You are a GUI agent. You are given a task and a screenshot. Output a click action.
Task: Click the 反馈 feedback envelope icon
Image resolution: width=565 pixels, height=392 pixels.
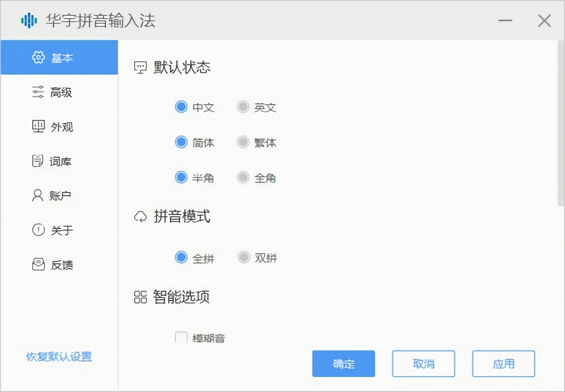click(x=38, y=265)
